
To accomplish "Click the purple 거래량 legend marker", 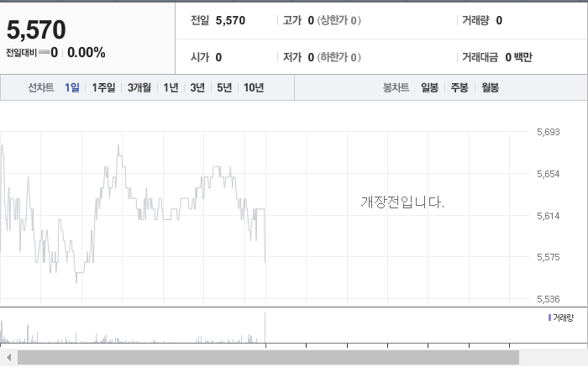I will tap(549, 318).
